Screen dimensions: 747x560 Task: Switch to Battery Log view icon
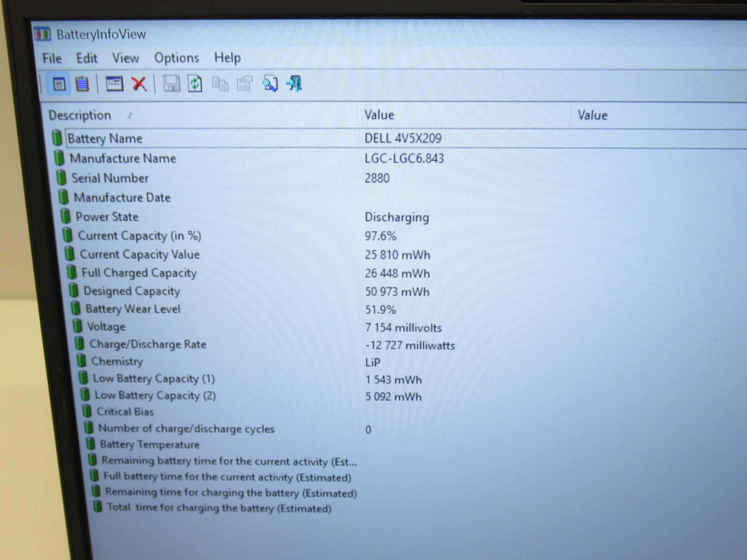tap(82, 84)
